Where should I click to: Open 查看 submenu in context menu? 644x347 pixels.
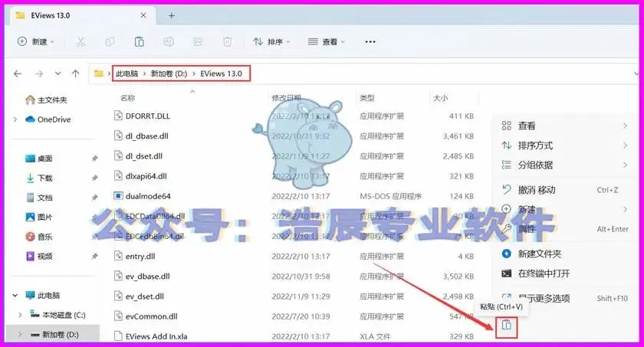[565, 126]
